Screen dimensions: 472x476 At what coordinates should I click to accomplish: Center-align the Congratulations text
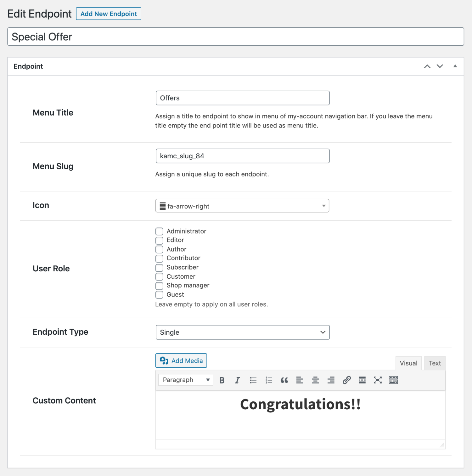coord(315,380)
